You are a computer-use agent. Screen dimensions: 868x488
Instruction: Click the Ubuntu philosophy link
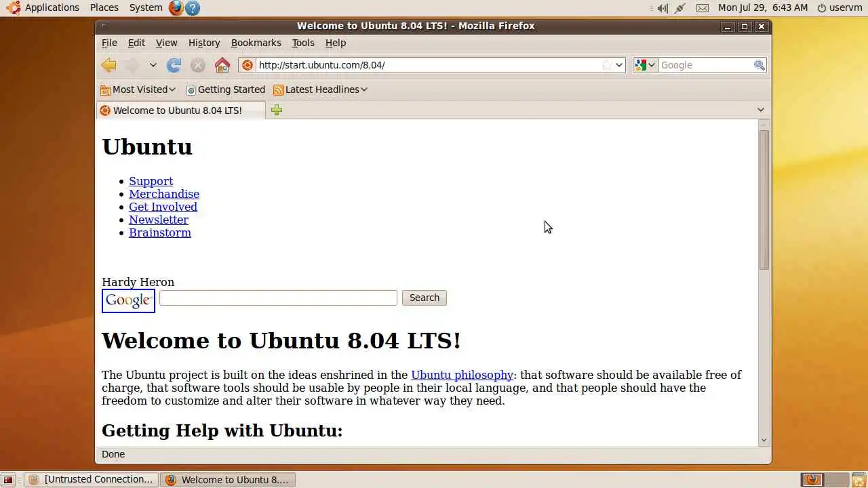[x=462, y=375]
